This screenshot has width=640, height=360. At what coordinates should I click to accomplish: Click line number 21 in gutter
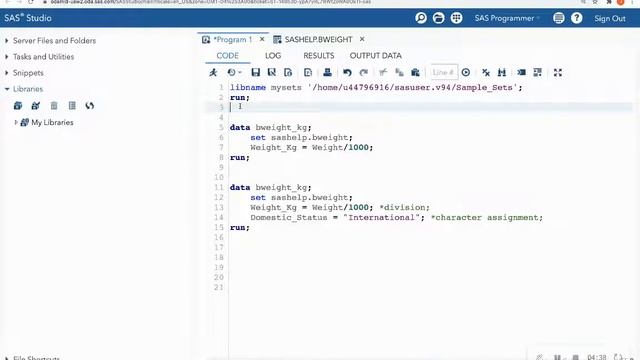pos(219,287)
